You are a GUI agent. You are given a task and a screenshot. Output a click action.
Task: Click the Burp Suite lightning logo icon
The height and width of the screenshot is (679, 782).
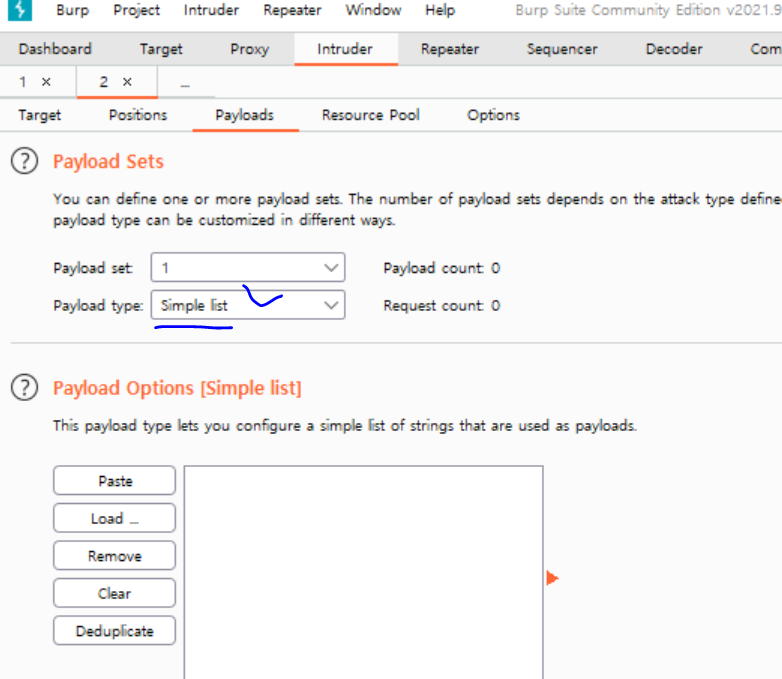(20, 9)
